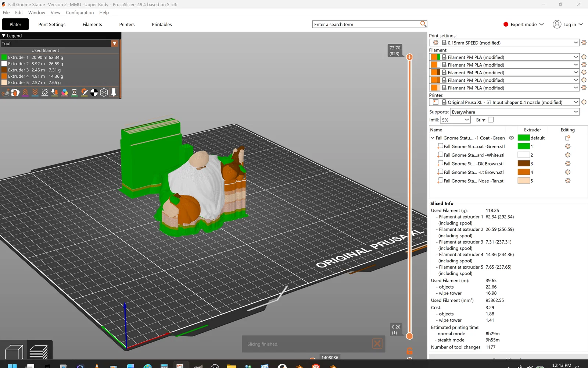This screenshot has height=368, width=588.
Task: Click the search magnifier icon
Action: pyautogui.click(x=423, y=24)
